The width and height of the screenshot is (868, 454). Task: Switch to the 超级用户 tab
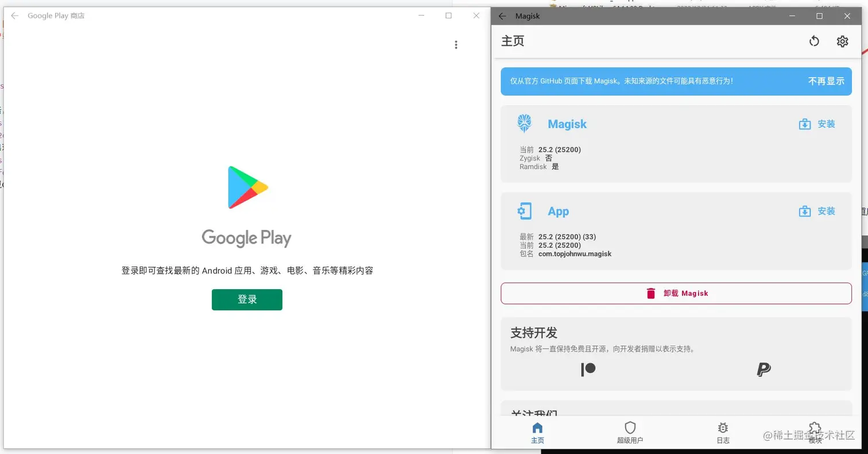(630, 433)
